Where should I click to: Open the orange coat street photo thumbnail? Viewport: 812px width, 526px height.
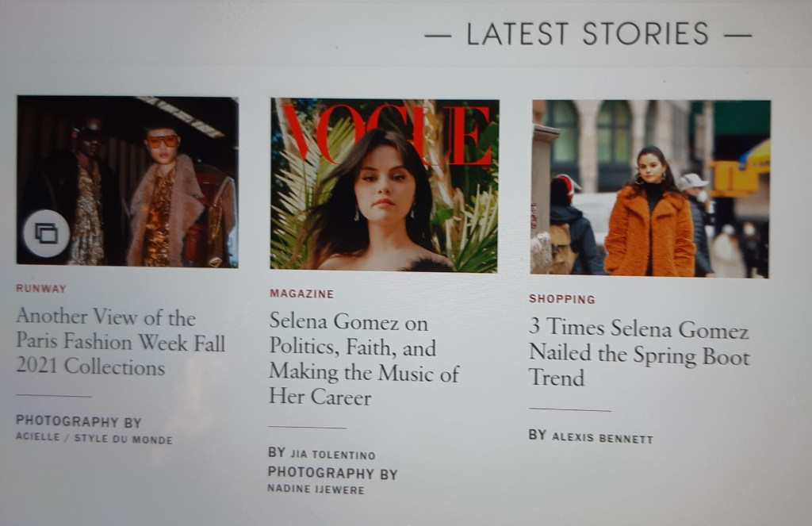(x=650, y=189)
